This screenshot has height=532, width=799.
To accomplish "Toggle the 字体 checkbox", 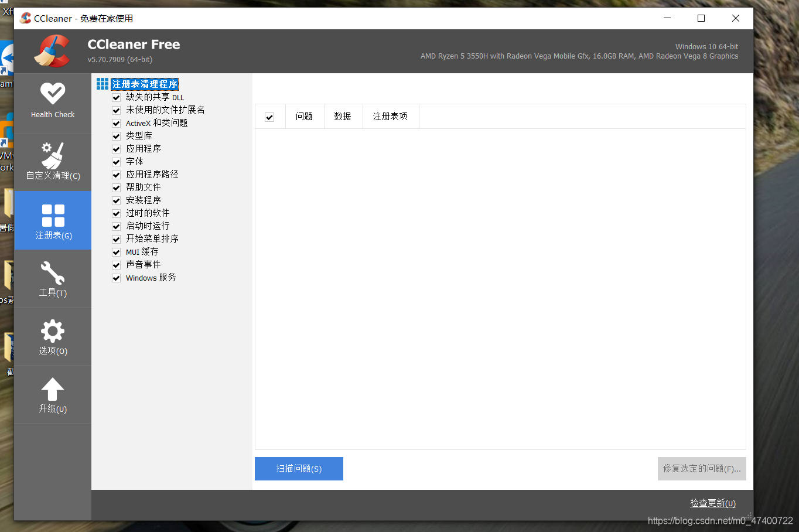I will point(116,162).
